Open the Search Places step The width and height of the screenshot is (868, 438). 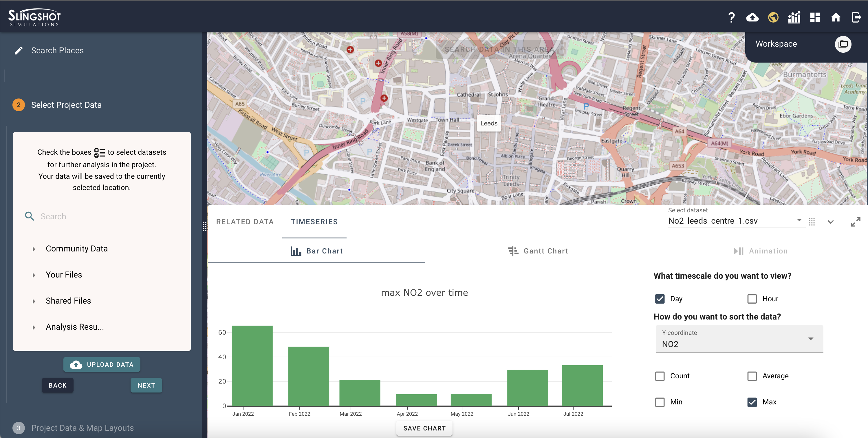(x=58, y=51)
